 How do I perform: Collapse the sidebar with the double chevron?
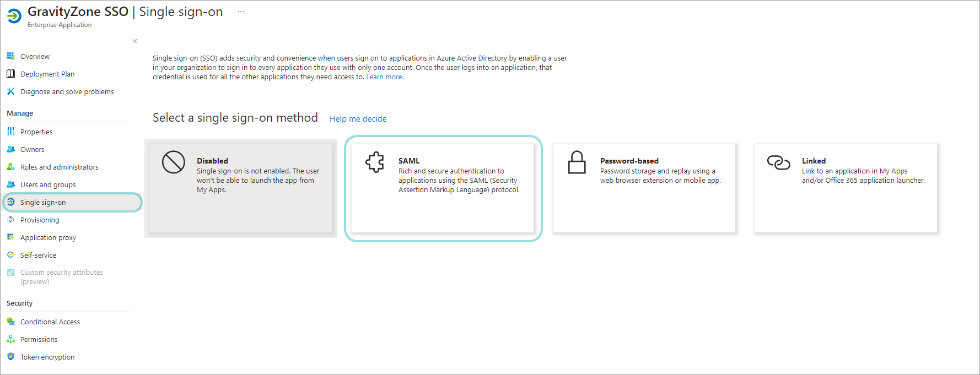tap(135, 41)
